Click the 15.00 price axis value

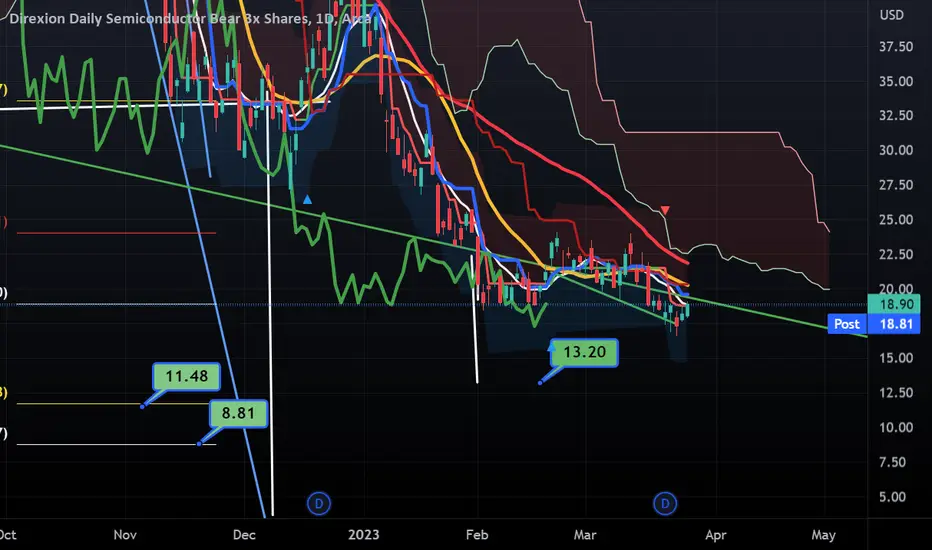[896, 358]
